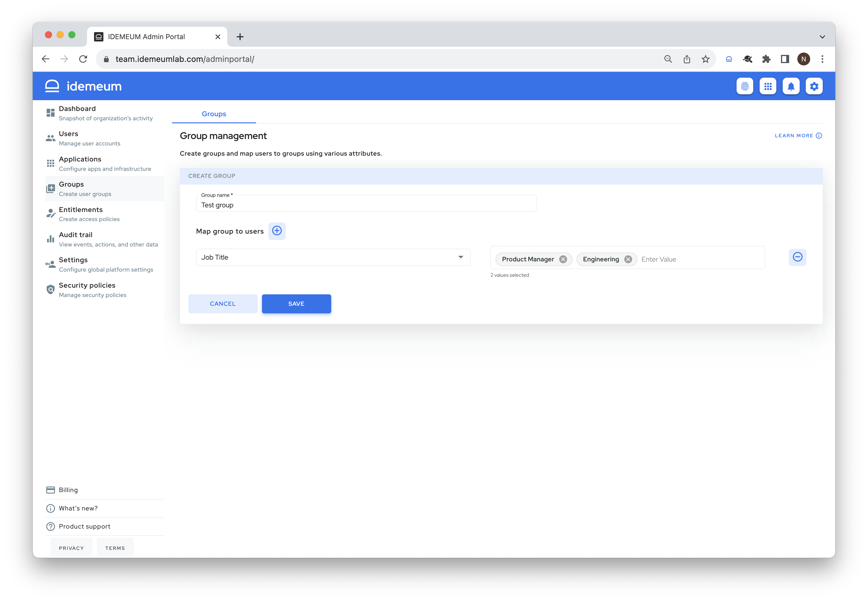The width and height of the screenshot is (868, 601).
Task: Click the site lock icon
Action: point(106,59)
